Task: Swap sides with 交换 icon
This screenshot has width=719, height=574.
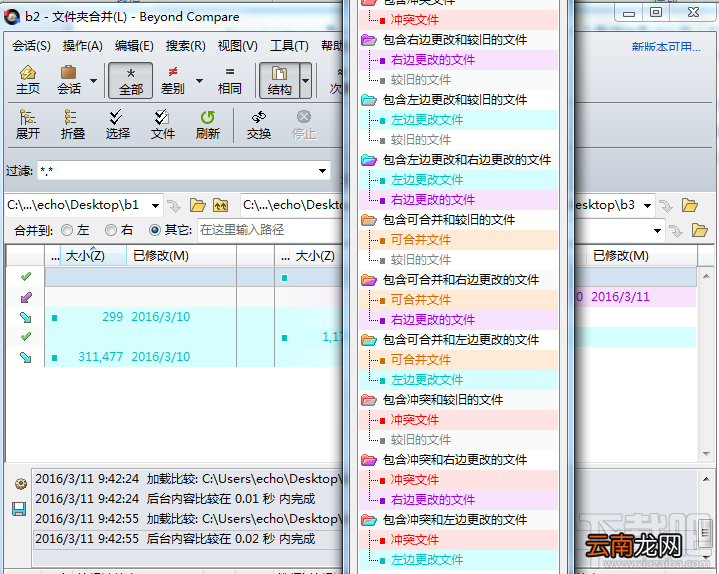Action: coord(259,125)
